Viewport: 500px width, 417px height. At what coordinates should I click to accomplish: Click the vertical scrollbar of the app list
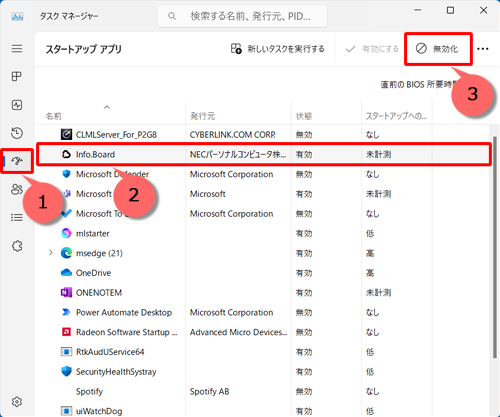(494, 247)
